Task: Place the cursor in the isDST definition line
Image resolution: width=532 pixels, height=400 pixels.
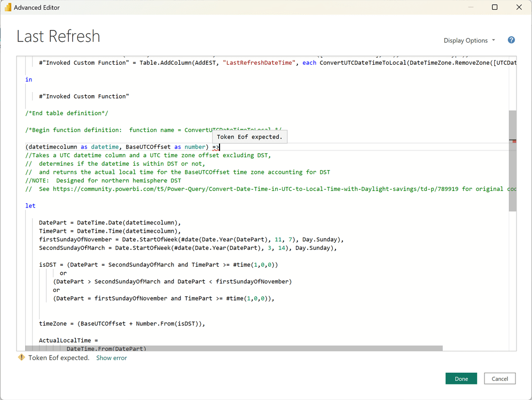Action: click(x=107, y=264)
